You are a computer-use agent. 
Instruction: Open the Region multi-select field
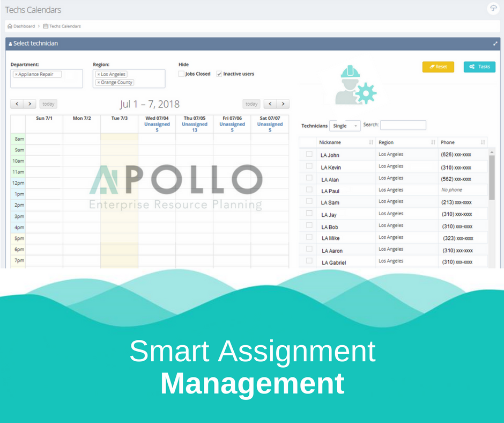click(129, 78)
